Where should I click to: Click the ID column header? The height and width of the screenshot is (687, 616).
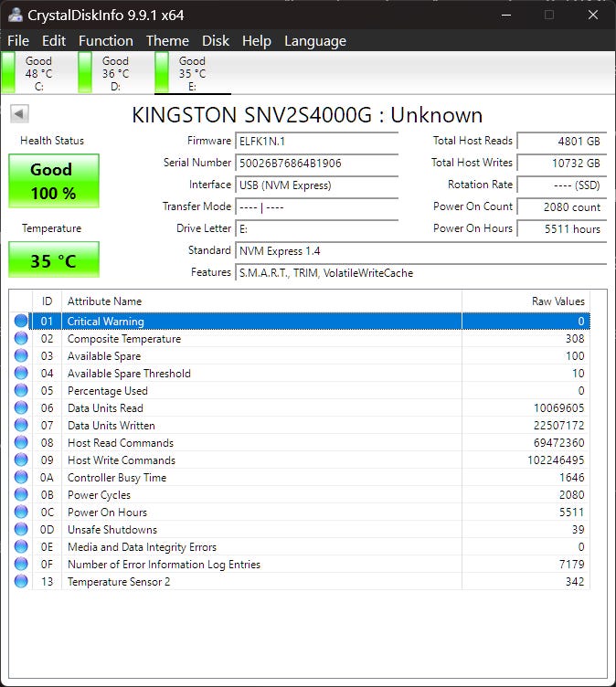[x=47, y=301]
